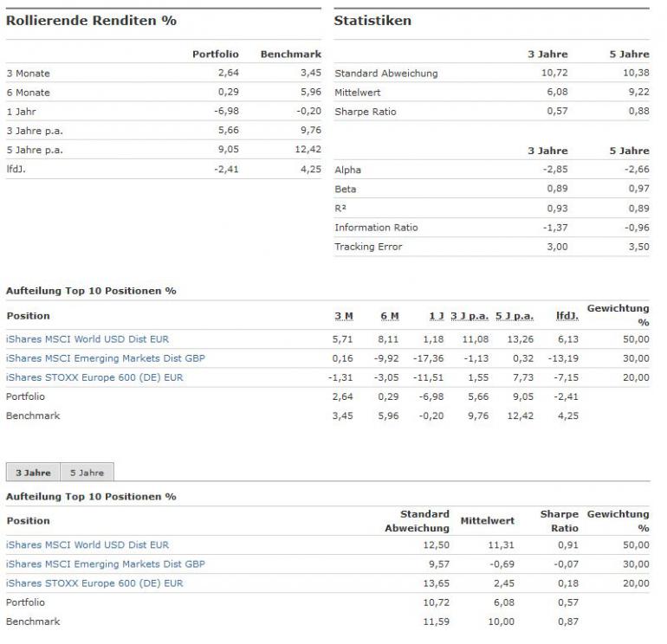667x644 pixels.
Task: Open iShares MSCI World link in performance table
Action: tap(87, 339)
